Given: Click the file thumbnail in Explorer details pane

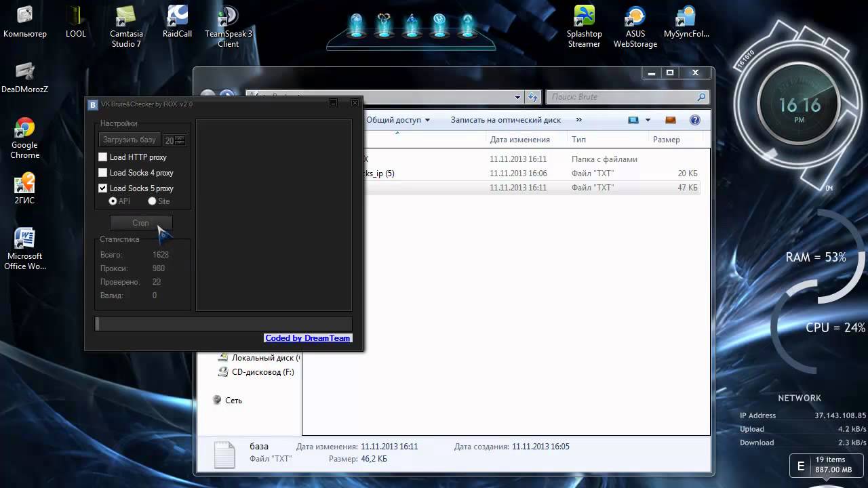Looking at the screenshot, I should (x=224, y=454).
